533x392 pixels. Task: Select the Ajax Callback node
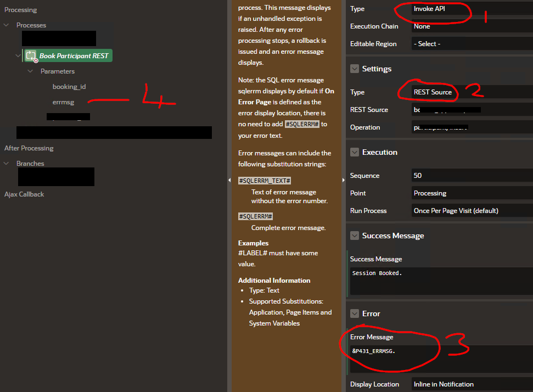tap(23, 194)
